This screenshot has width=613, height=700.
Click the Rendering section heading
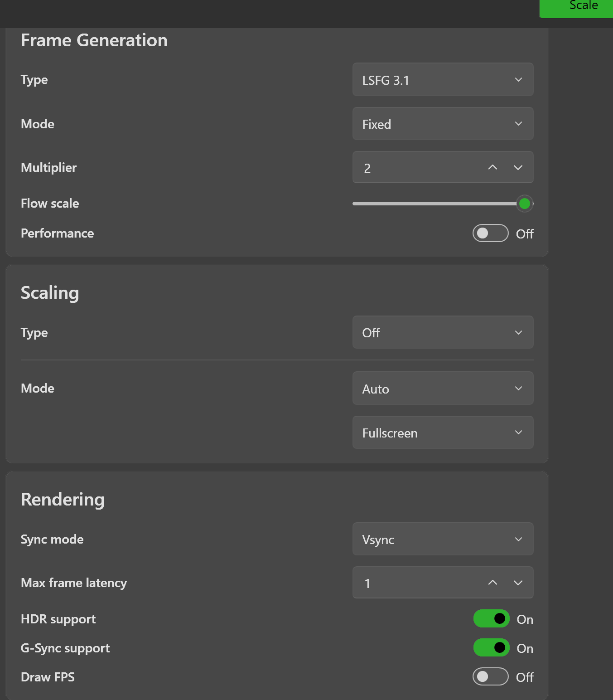point(63,500)
